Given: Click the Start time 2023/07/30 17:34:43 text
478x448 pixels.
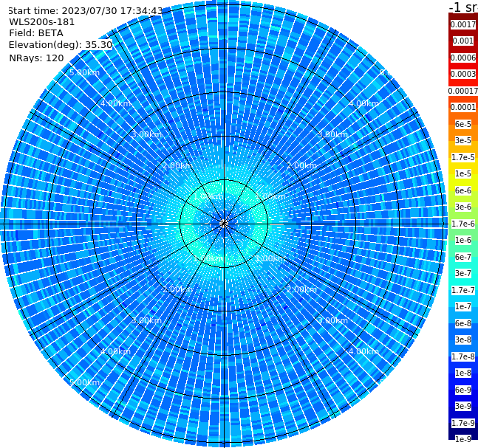Looking at the screenshot, I should 85,10.
